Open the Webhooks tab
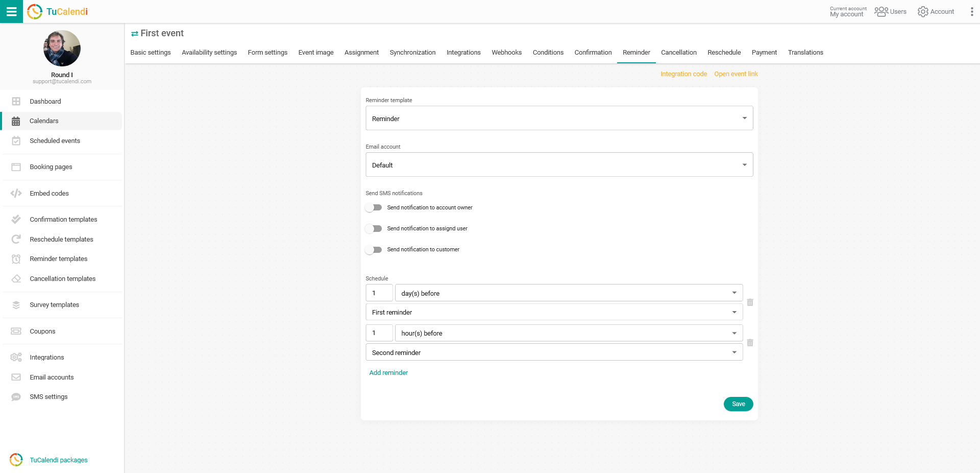Viewport: 980px width, 473px height. click(506, 52)
